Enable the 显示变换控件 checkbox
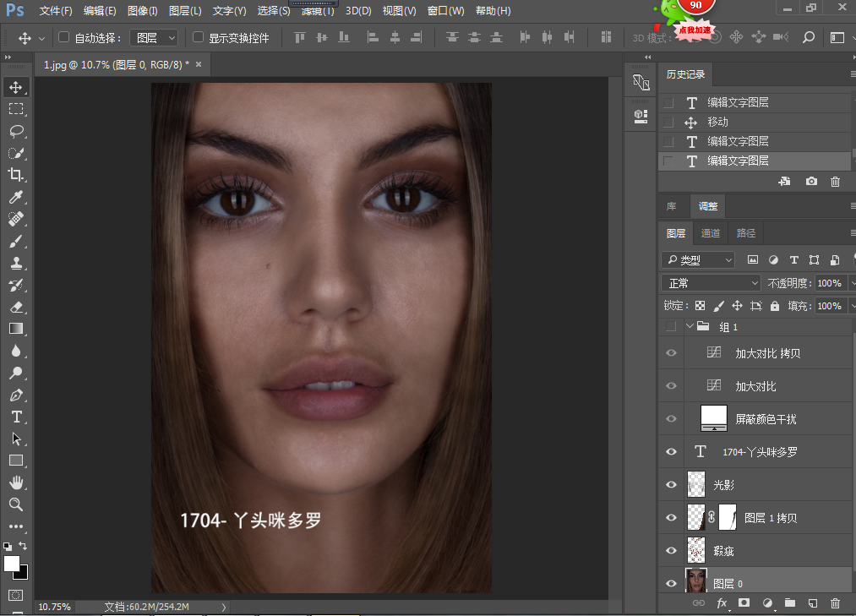The image size is (856, 616). (x=198, y=38)
